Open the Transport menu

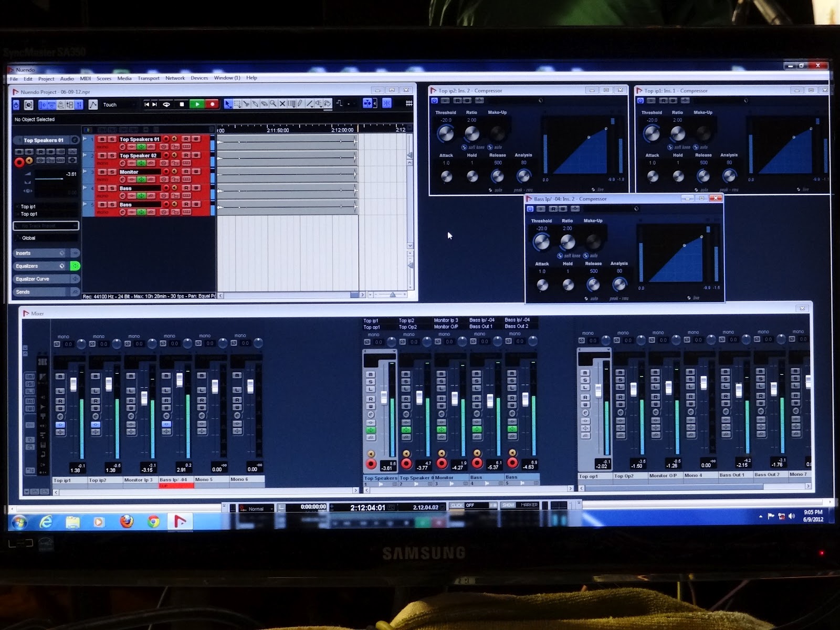pos(149,78)
